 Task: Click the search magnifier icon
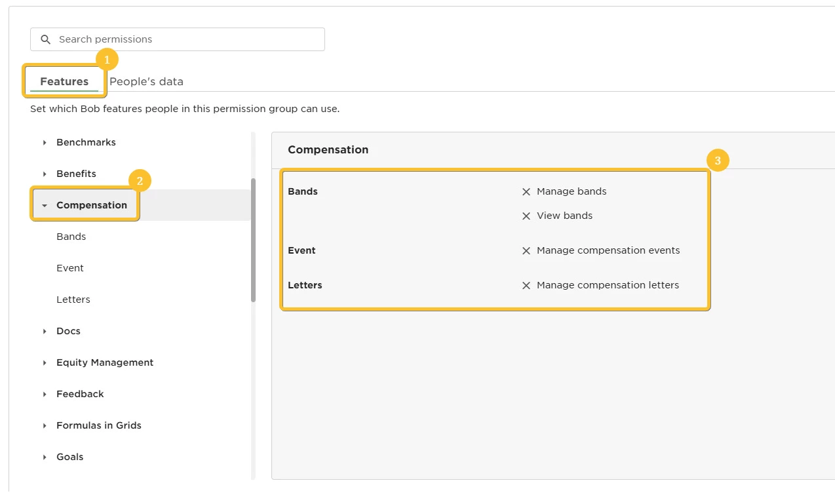pyautogui.click(x=45, y=39)
